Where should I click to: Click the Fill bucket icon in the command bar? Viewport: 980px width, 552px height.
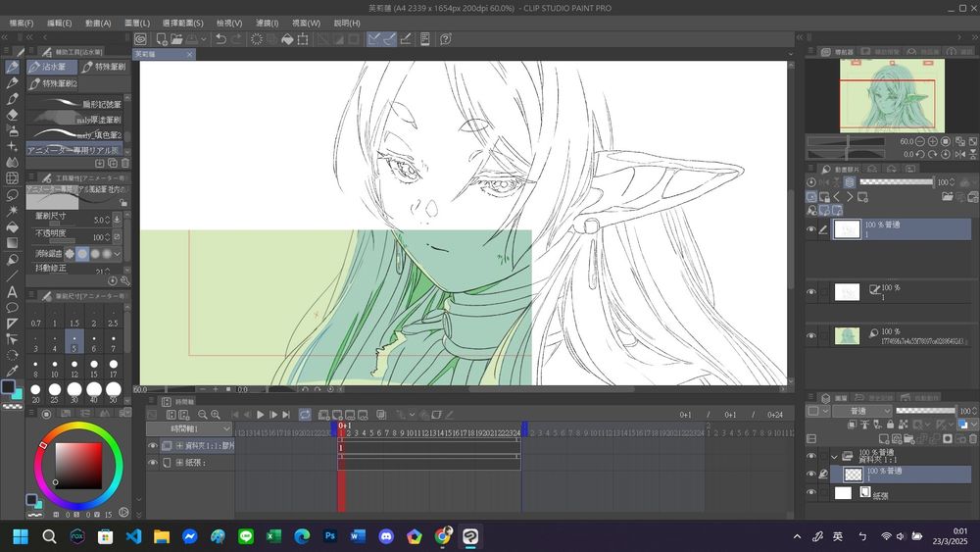click(x=287, y=39)
